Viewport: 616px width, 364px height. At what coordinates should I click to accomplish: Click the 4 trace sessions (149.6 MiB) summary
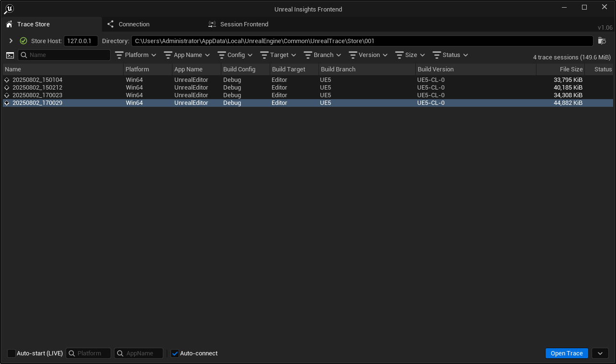pyautogui.click(x=572, y=57)
